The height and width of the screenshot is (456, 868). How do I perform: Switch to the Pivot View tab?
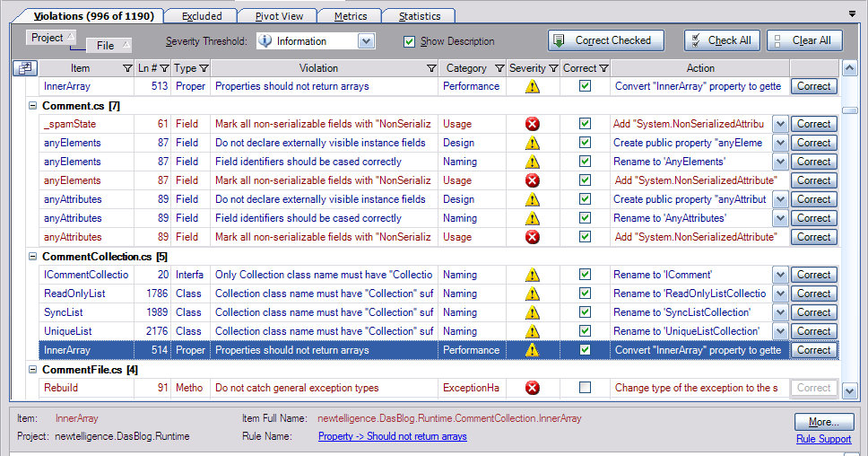(x=278, y=16)
